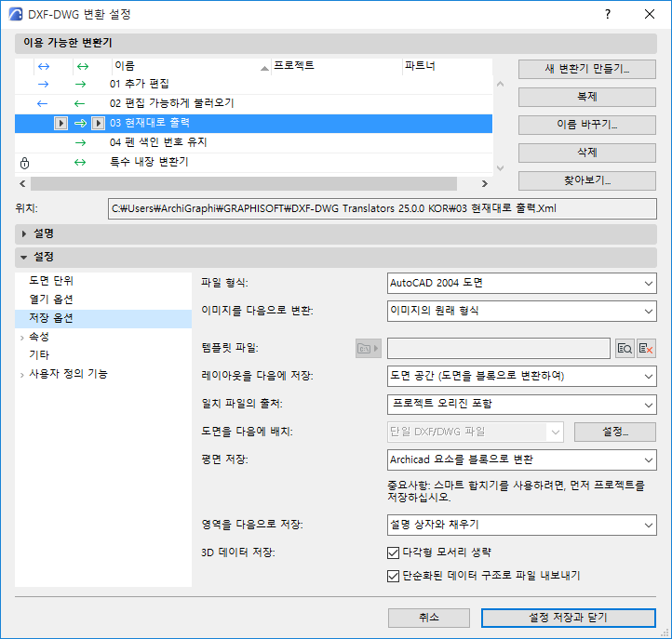672x639 pixels.
Task: Collapse the 설정 panel
Action: pos(24,258)
